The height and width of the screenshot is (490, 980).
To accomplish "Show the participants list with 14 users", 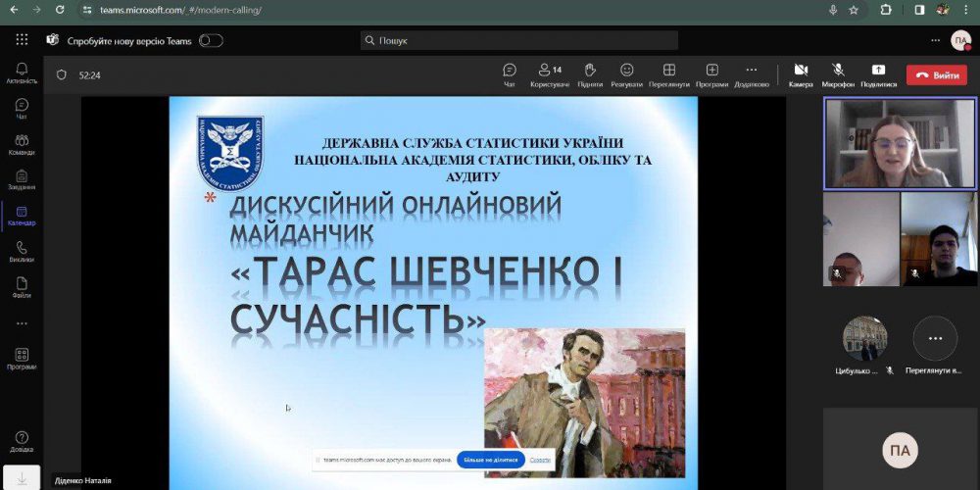I will pyautogui.click(x=549, y=73).
